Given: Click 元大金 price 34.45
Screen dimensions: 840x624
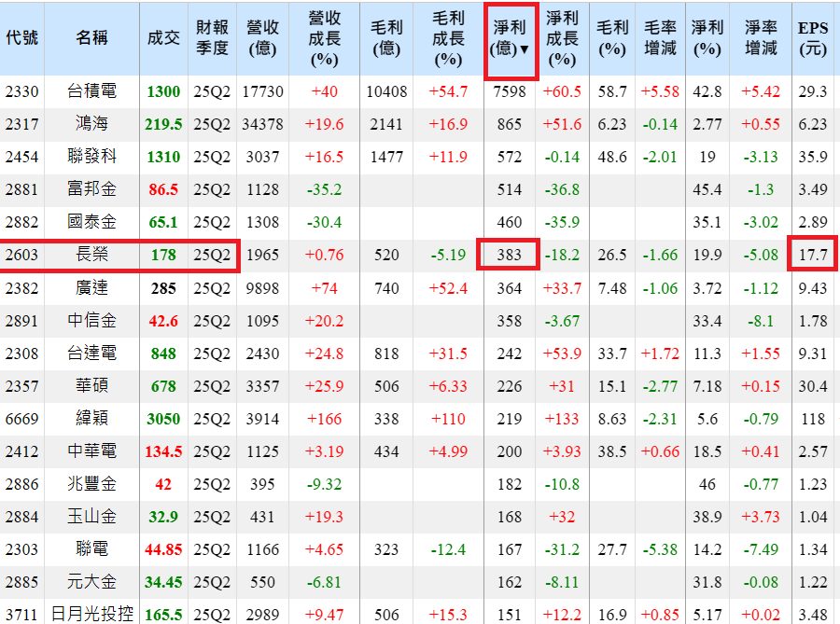Looking at the screenshot, I should click(x=163, y=582).
